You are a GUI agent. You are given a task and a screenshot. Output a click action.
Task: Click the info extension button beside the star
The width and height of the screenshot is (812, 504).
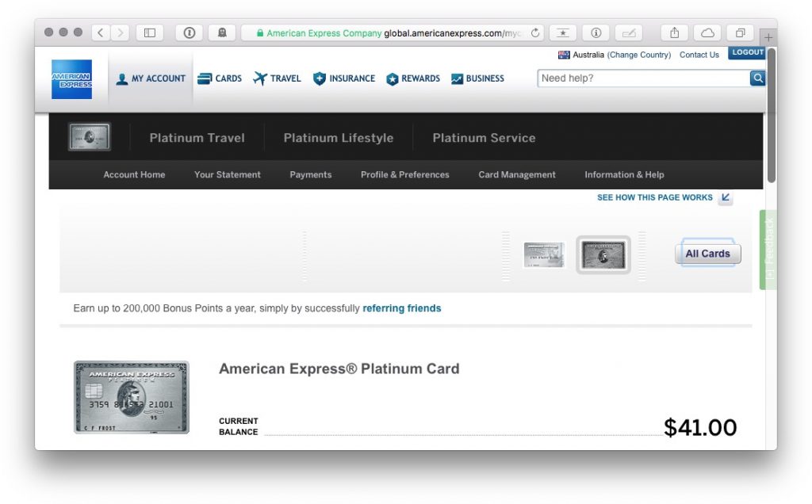pos(596,32)
